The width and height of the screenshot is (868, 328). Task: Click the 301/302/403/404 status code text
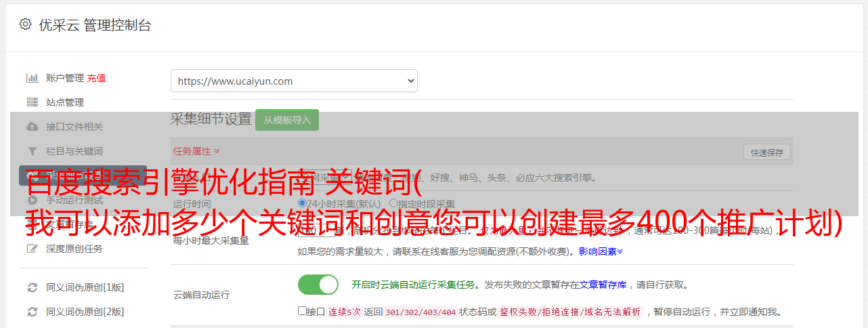[x=420, y=312]
